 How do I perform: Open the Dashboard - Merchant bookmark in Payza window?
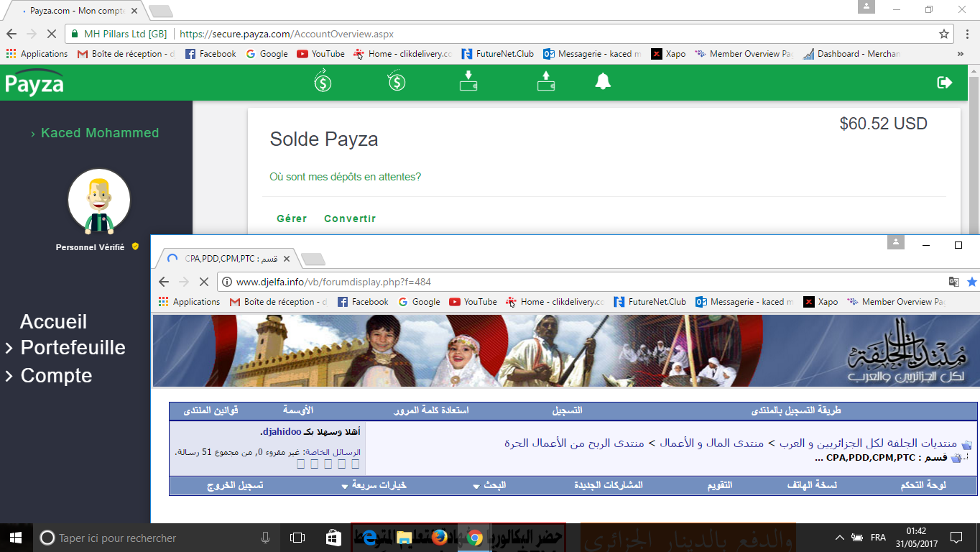coord(852,54)
